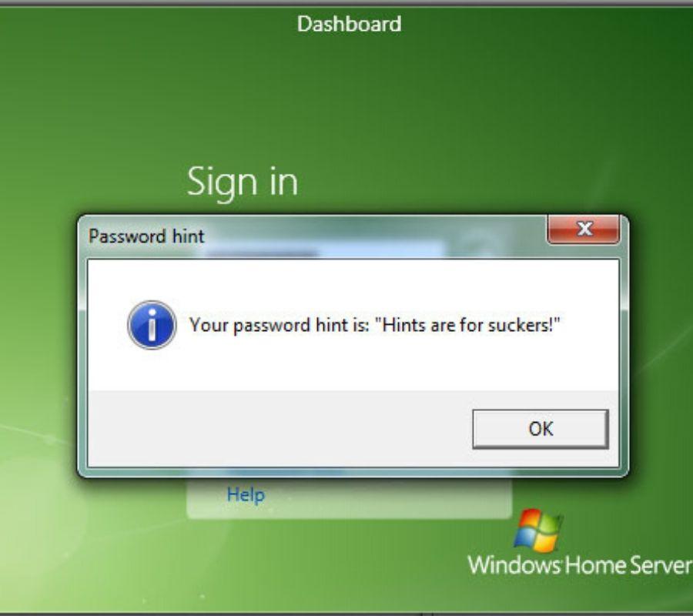
Task: Click the word "hint" in the dialog title
Action: click(x=189, y=236)
